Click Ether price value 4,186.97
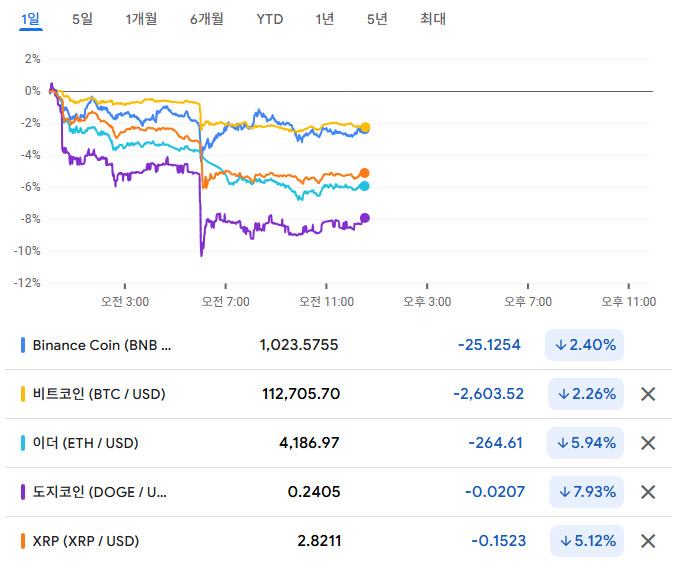Screen dimensions: 687x563 click(306, 443)
